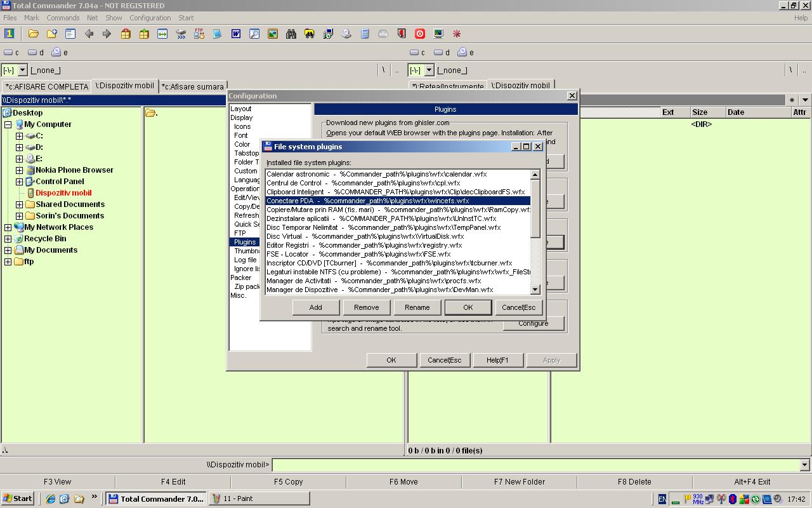Click the F8 Delete button
Screen dimensions: 812x508
(x=634, y=482)
